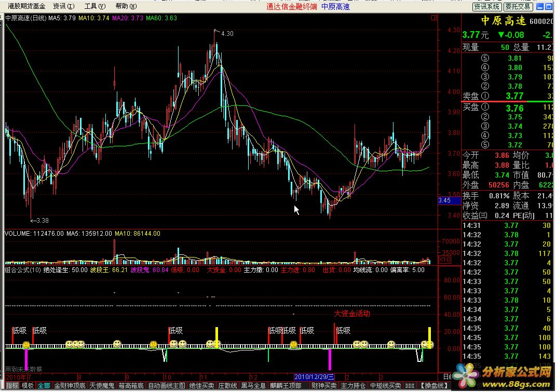
Task: Switch to 自动画线主图 indicator
Action: click(x=166, y=386)
